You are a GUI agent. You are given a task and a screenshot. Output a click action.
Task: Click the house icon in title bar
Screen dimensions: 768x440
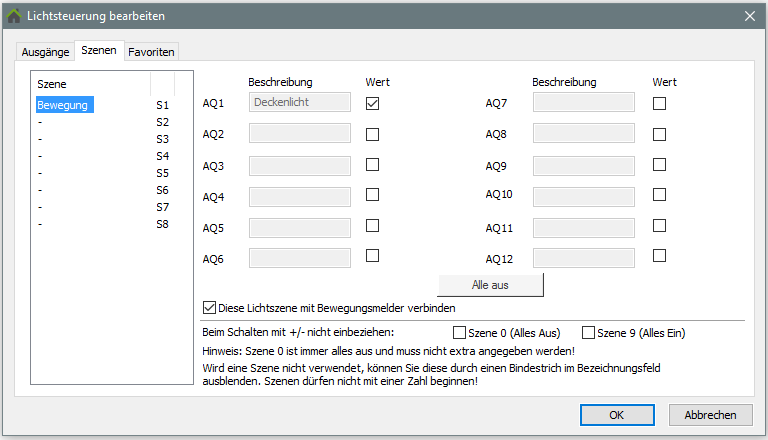[x=14, y=16]
